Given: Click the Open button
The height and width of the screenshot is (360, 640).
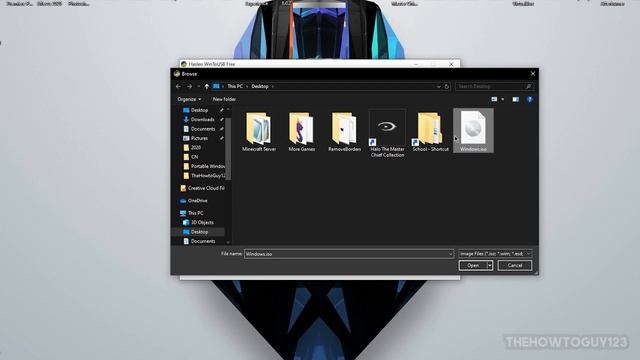Looking at the screenshot, I should [x=473, y=266].
